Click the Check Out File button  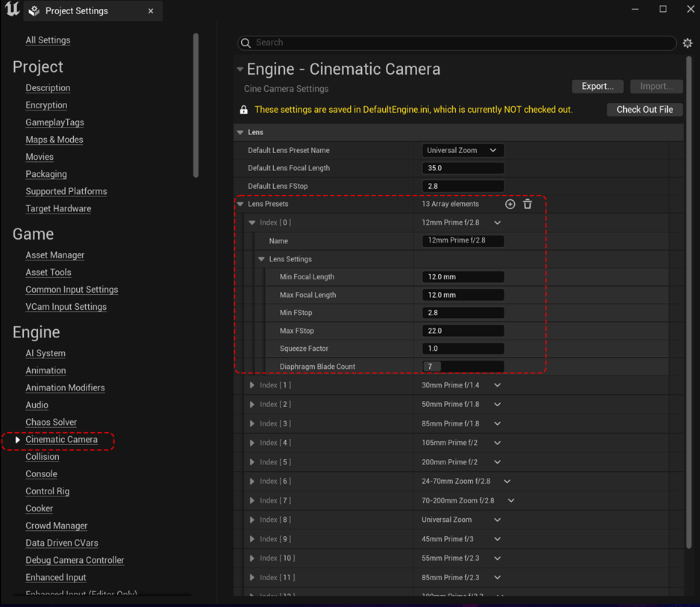click(x=645, y=110)
